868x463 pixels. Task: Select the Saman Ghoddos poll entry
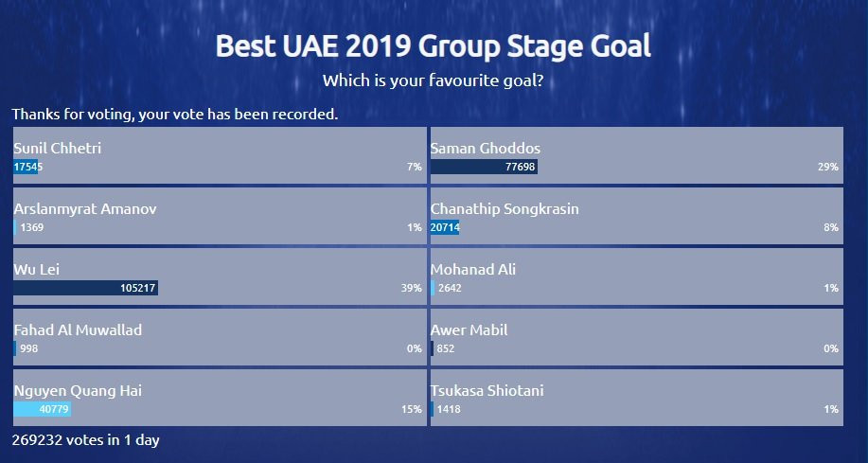[636, 156]
